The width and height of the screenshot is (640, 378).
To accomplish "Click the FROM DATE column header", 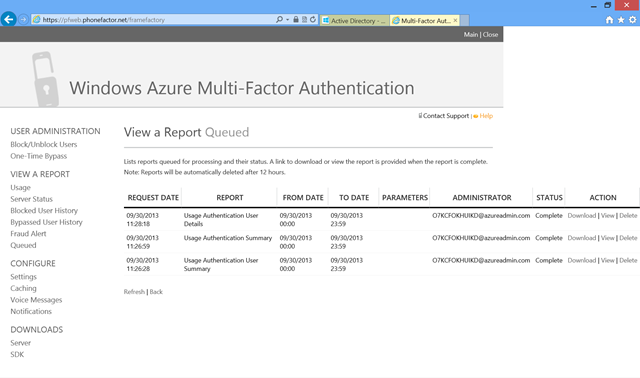I will pyautogui.click(x=303, y=198).
